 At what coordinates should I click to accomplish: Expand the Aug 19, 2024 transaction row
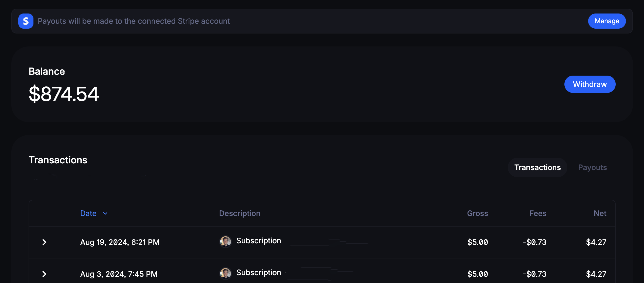tap(45, 242)
